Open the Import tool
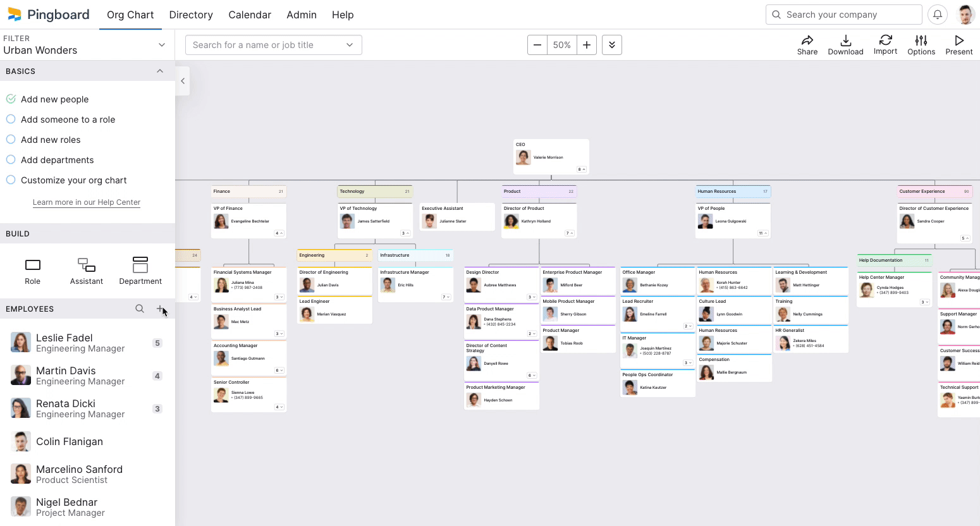This screenshot has height=526, width=980. (885, 45)
